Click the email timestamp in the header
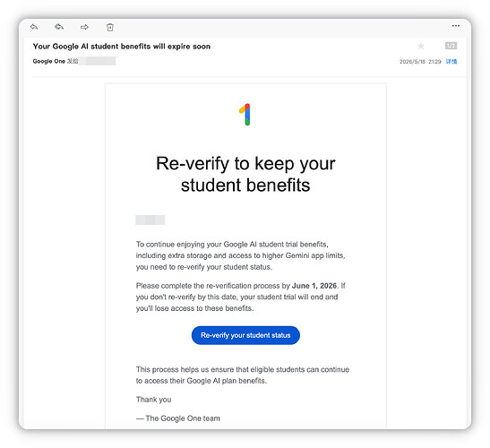The height and width of the screenshot is (448, 490). 420,62
